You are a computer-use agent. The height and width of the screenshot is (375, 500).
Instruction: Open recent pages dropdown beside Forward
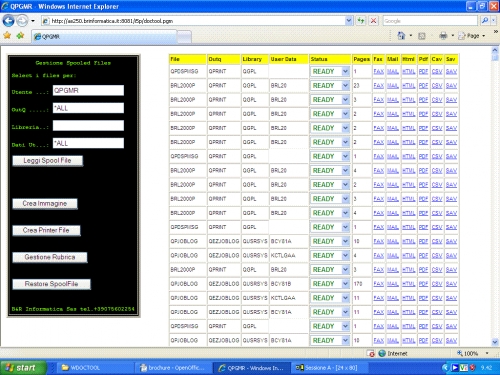[33, 21]
